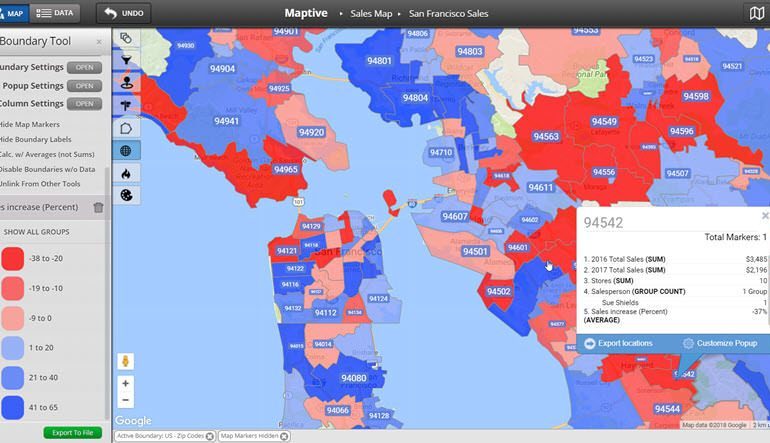
Task: Select the -19 to -10 color swatch
Action: point(13,288)
